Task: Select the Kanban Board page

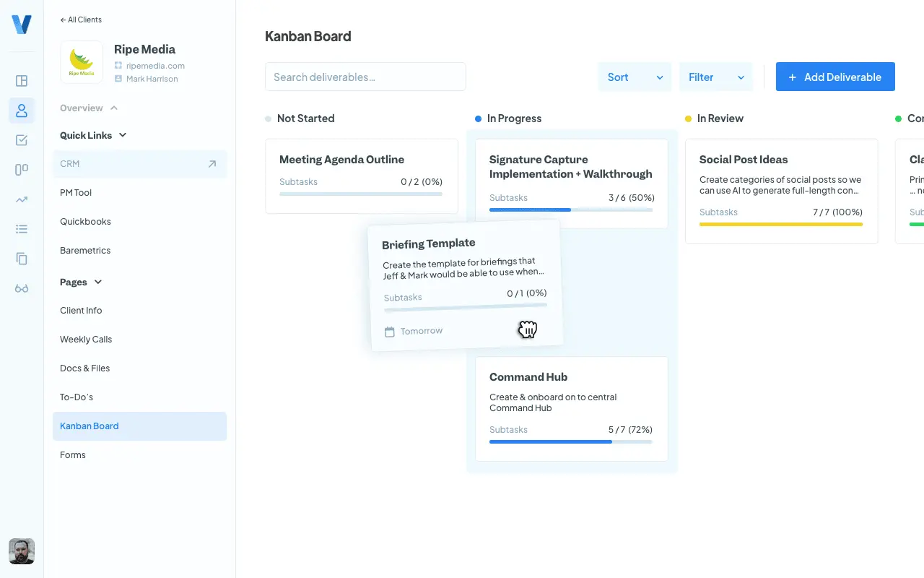Action: click(x=139, y=426)
